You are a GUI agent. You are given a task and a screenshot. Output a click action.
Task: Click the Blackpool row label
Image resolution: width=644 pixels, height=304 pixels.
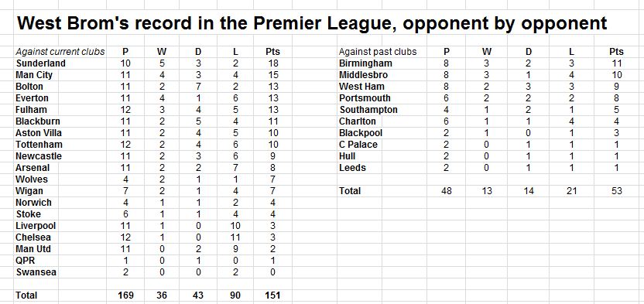pyautogui.click(x=361, y=133)
